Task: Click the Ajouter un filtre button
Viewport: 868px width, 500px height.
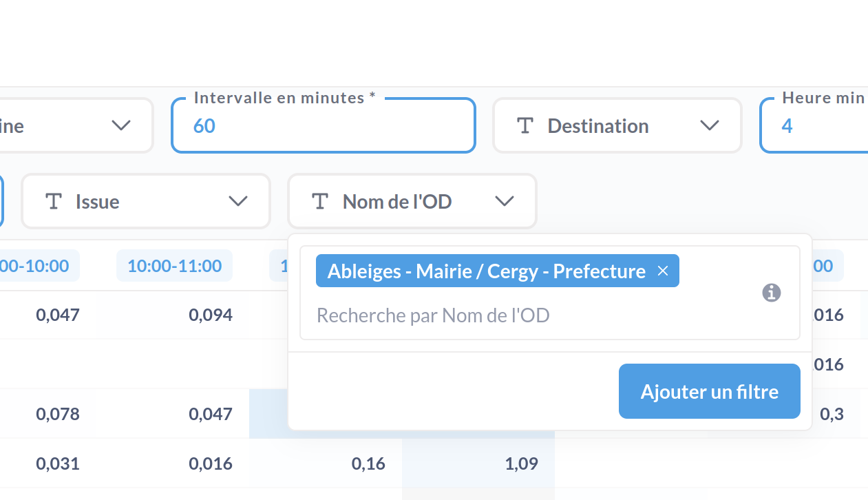Action: click(x=710, y=391)
